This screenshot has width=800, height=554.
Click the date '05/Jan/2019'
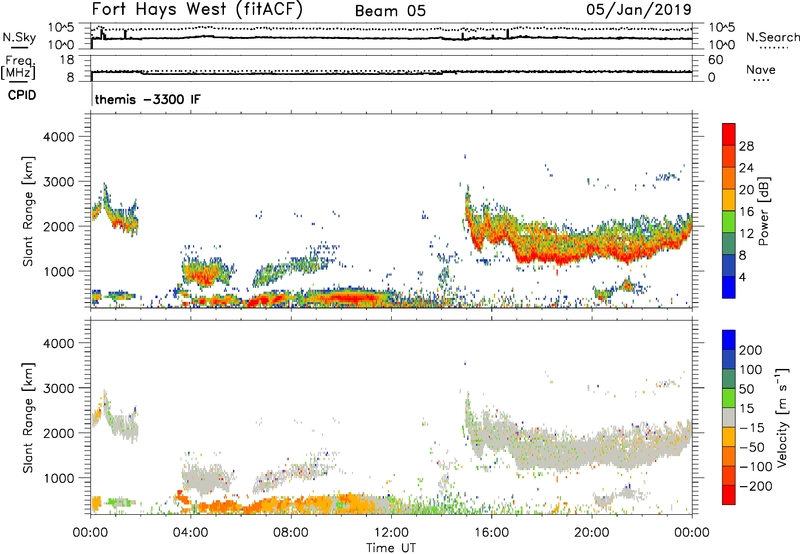coord(638,9)
